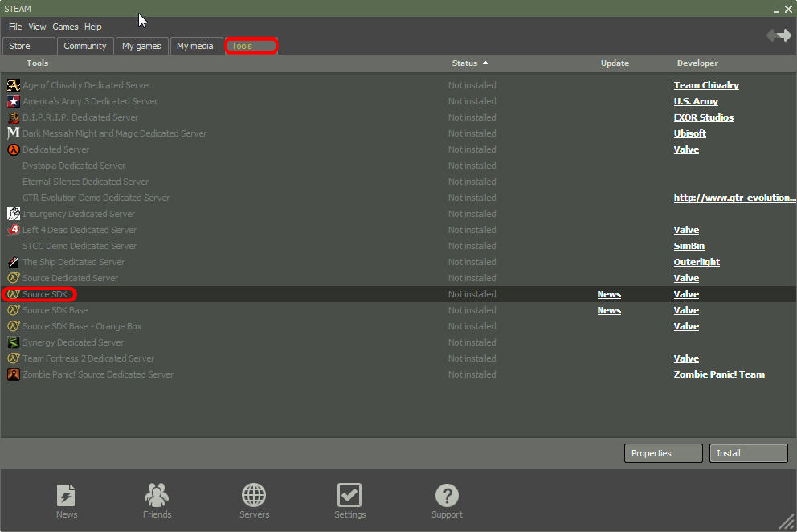Select Zombie Panic! Source Dedicated Server text

point(97,374)
